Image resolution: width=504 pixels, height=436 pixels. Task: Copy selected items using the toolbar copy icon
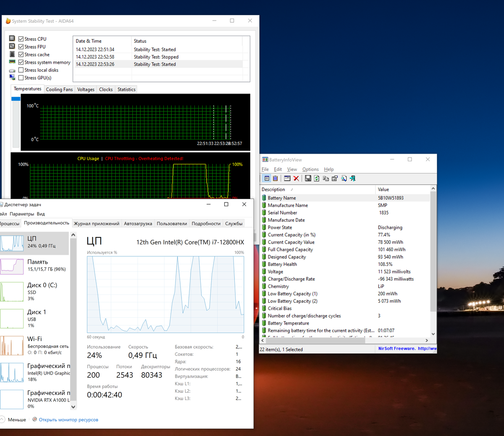point(325,179)
